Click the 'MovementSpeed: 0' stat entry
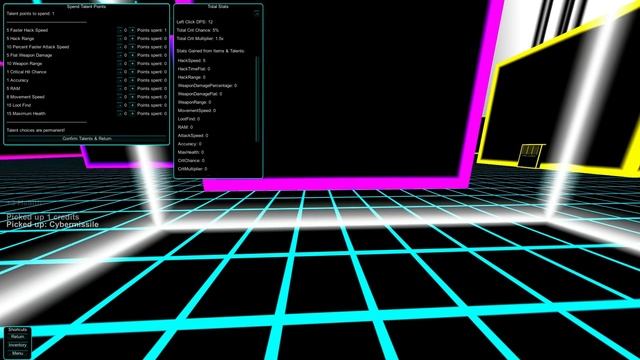 [197, 111]
